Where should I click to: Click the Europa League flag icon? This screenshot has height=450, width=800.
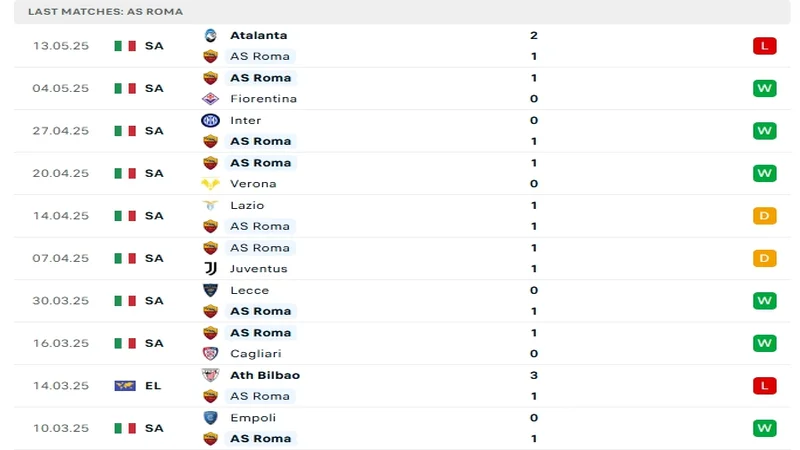[x=125, y=386]
